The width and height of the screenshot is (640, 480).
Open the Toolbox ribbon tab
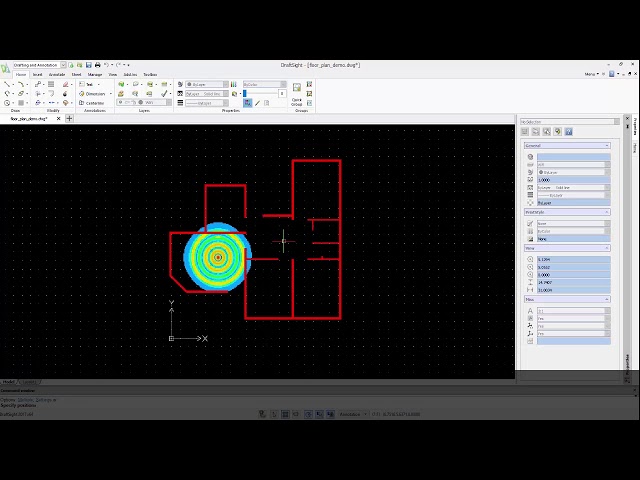(150, 75)
